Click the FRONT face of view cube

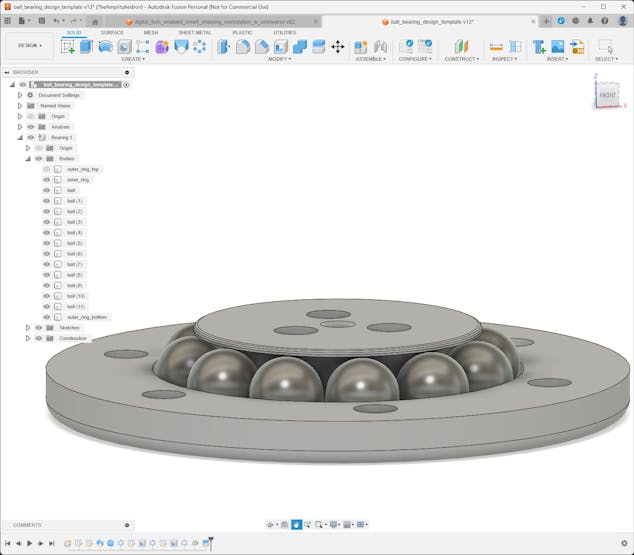click(607, 95)
